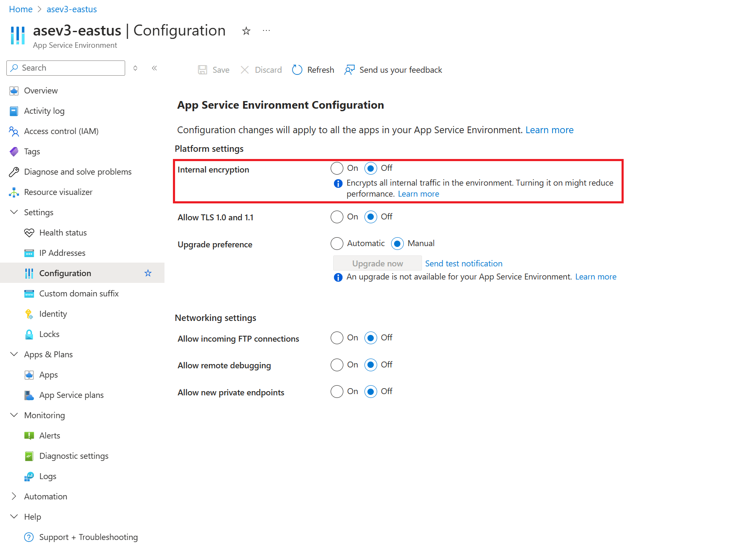Open the Configuration sidebar entry
The height and width of the screenshot is (548, 756).
pos(65,273)
